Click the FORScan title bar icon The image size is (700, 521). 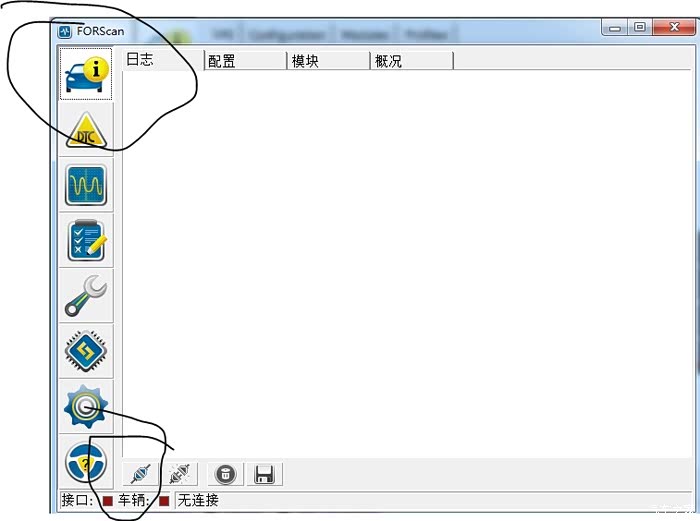pos(65,32)
